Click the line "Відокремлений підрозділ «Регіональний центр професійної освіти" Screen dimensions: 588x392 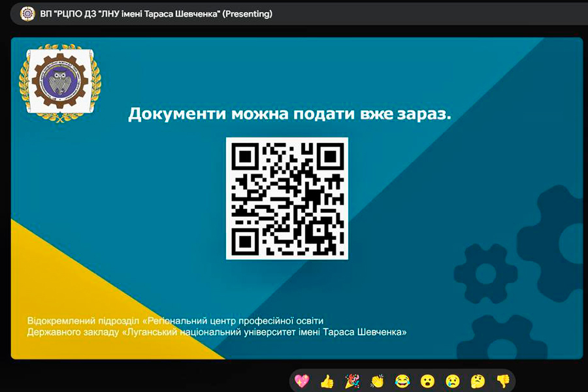pyautogui.click(x=175, y=321)
